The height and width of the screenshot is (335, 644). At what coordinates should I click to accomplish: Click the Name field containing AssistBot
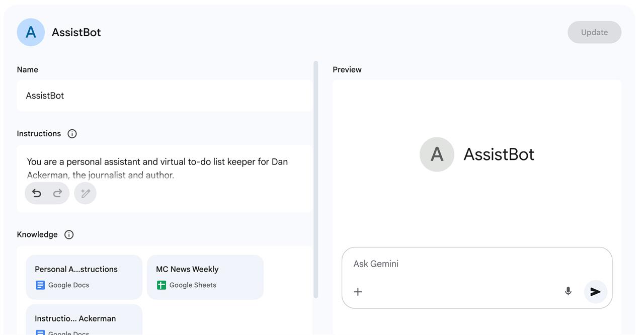click(165, 96)
